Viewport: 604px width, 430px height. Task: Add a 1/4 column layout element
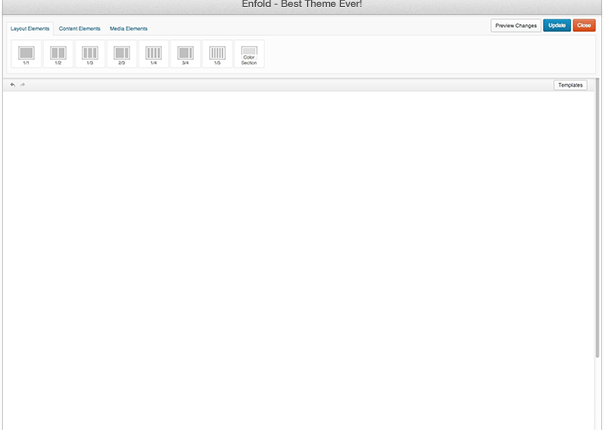coord(154,54)
